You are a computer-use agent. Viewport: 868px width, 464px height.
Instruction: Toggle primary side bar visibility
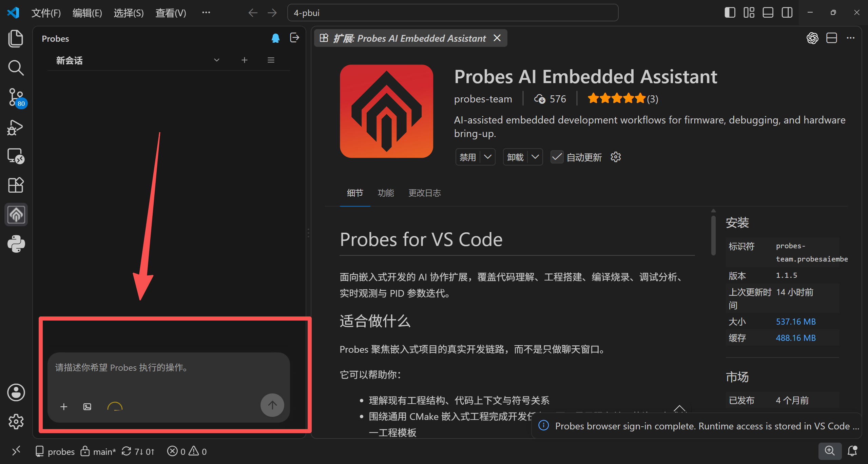click(730, 13)
